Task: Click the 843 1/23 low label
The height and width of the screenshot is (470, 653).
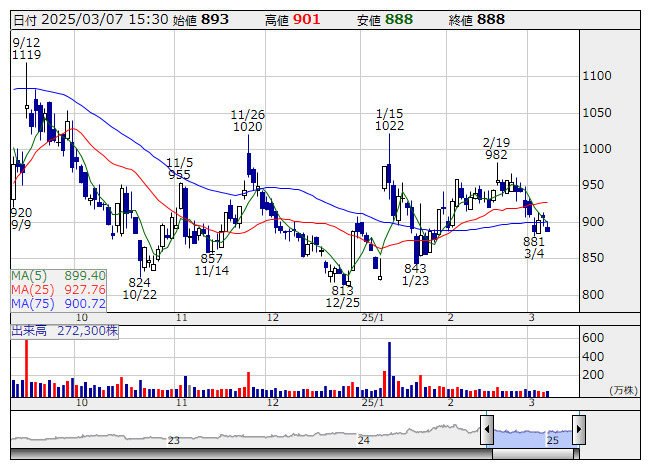Action: 415,274
